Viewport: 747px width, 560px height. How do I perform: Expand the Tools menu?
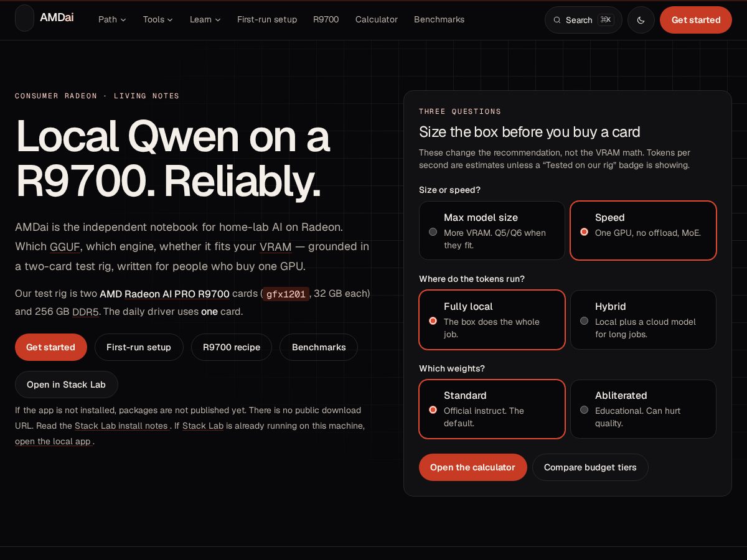pos(159,19)
